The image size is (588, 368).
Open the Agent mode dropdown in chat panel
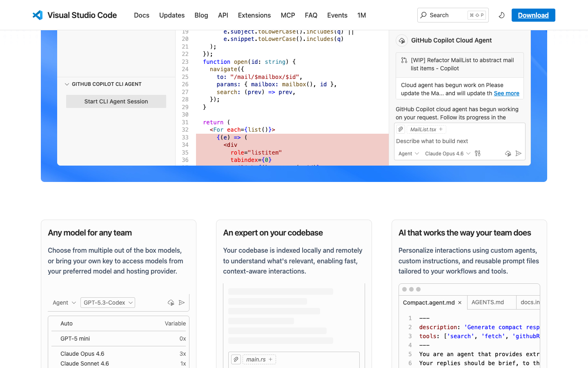[409, 153]
